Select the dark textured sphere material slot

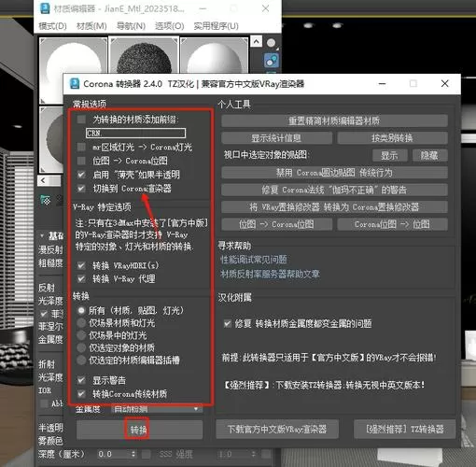(143, 55)
